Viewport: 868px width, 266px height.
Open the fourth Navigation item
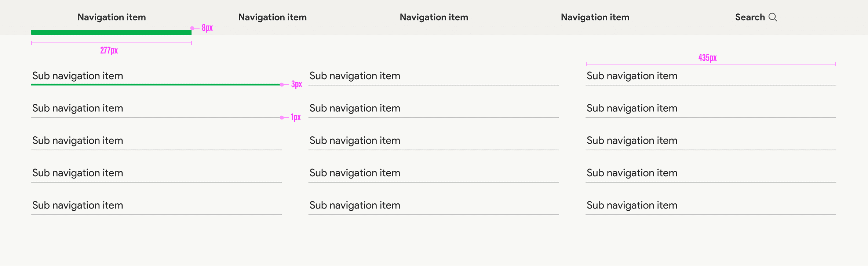click(595, 17)
